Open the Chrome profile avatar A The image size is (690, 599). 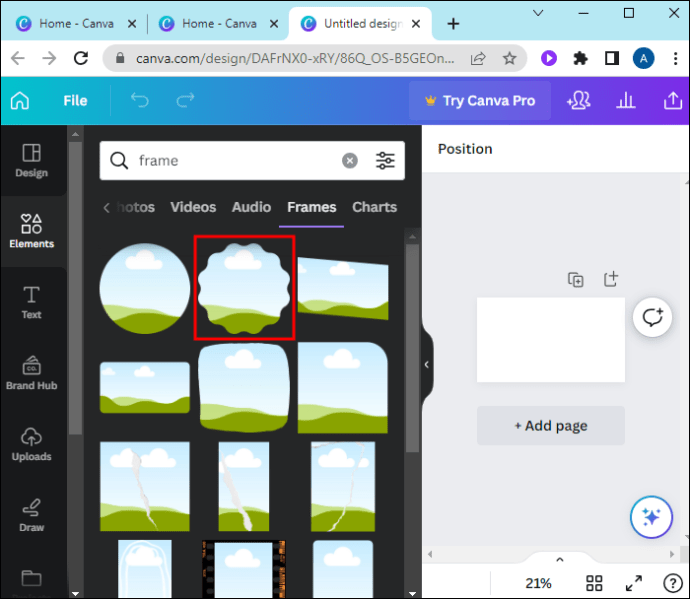pos(643,58)
